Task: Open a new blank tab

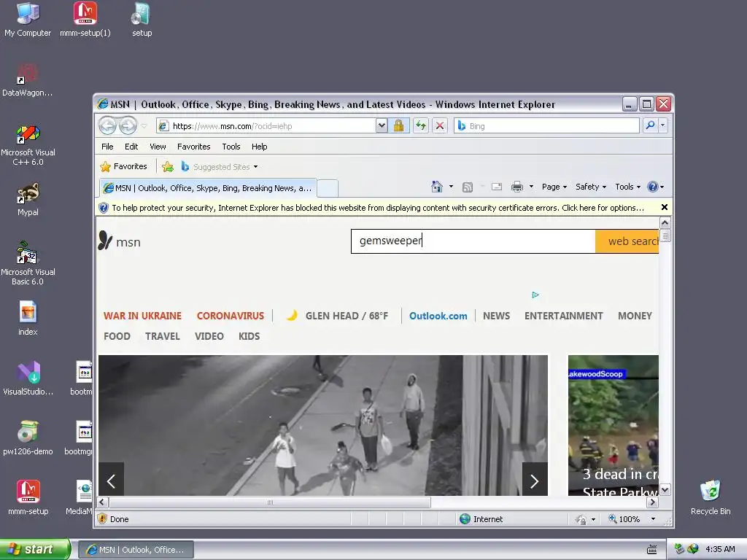Action: (328, 189)
